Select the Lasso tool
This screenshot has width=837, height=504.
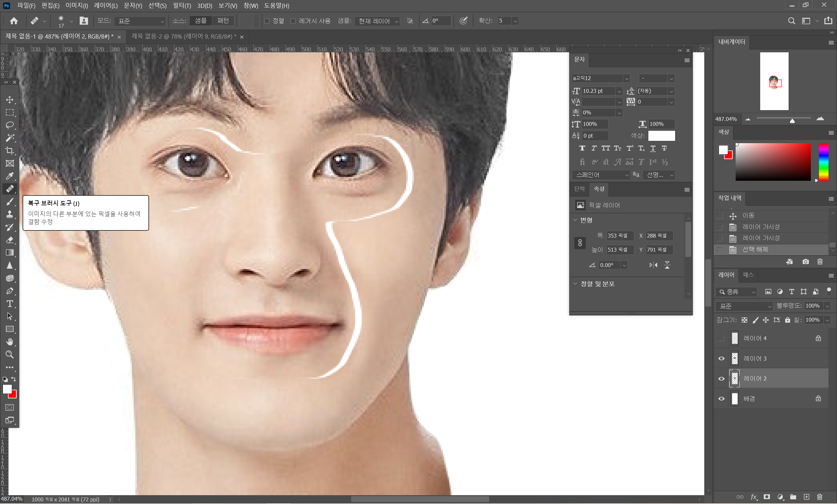tap(10, 125)
